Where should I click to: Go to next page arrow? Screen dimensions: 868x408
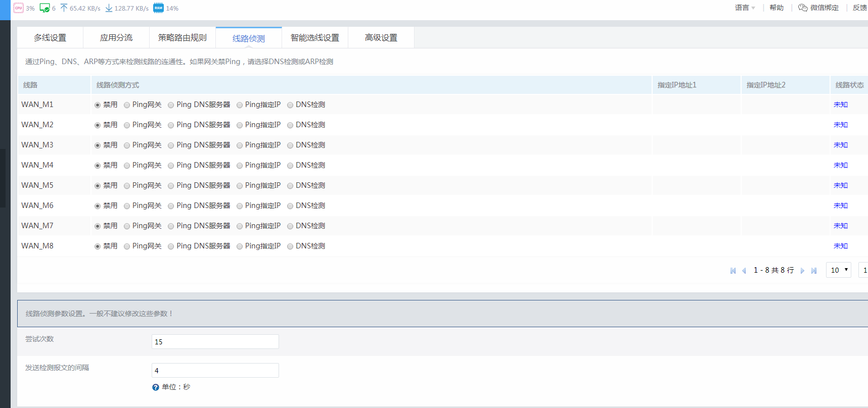[x=802, y=271]
